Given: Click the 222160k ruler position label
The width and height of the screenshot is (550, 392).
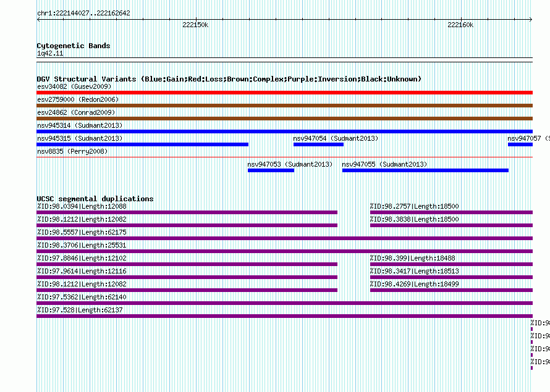Looking at the screenshot, I should pos(460,25).
